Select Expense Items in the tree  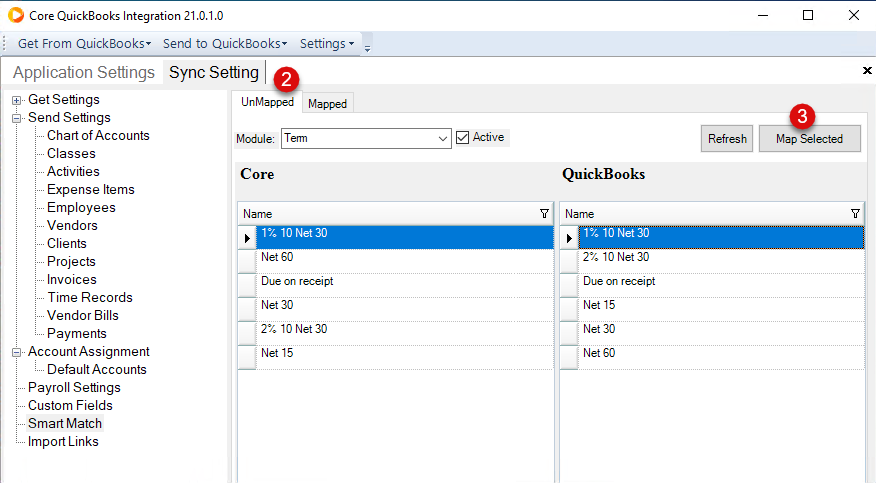pos(91,190)
